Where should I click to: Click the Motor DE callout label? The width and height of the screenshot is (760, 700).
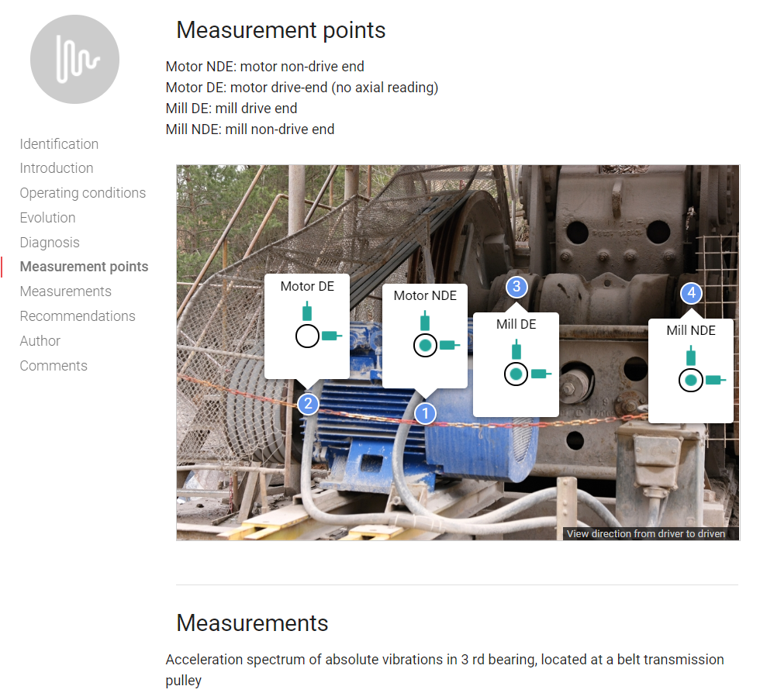tap(307, 286)
